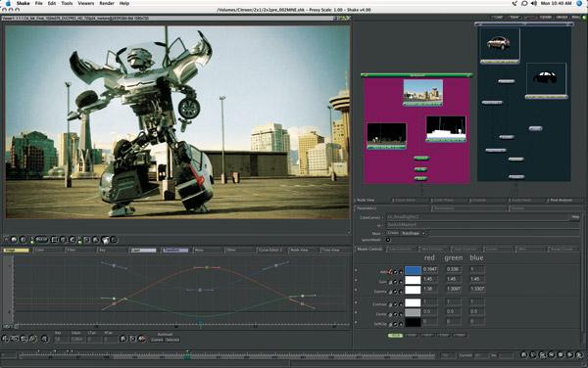
Task: Click the rightmost playback control button
Action: tap(579, 355)
